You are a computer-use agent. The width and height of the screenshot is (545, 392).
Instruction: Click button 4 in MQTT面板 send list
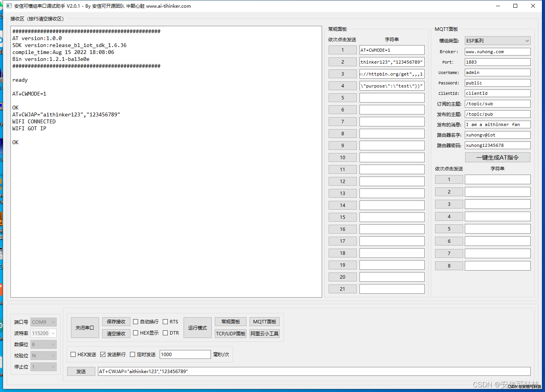[449, 216]
